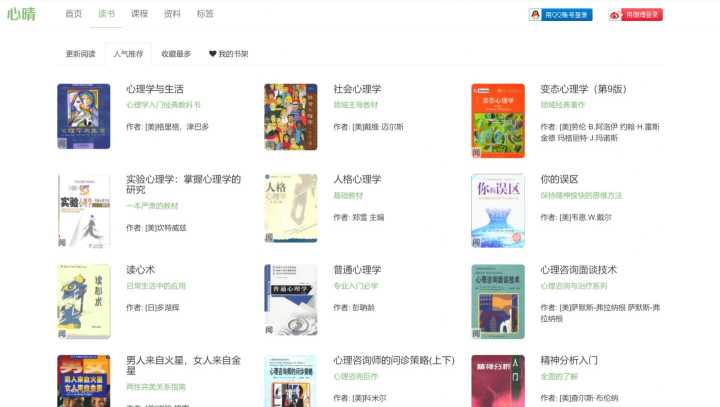Image resolution: width=720 pixels, height=407 pixels.
Task: Click the author line of 普通心理学
Action: click(354, 307)
